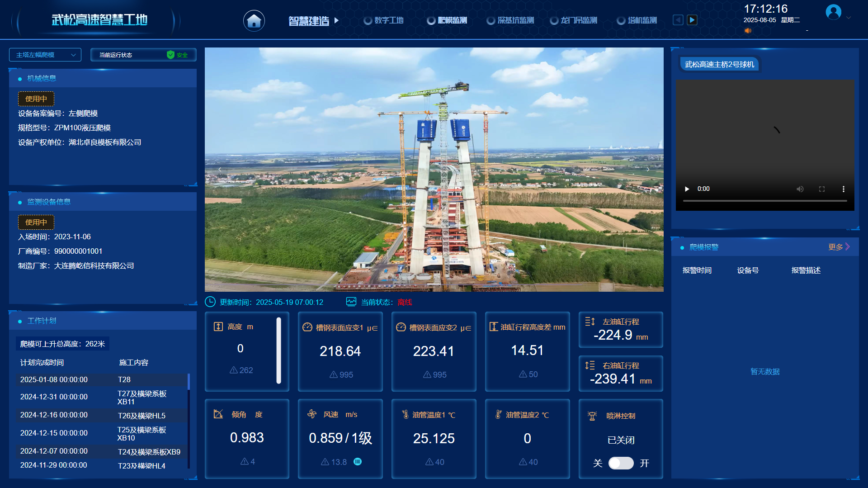Click the video progress bar

pos(764,200)
